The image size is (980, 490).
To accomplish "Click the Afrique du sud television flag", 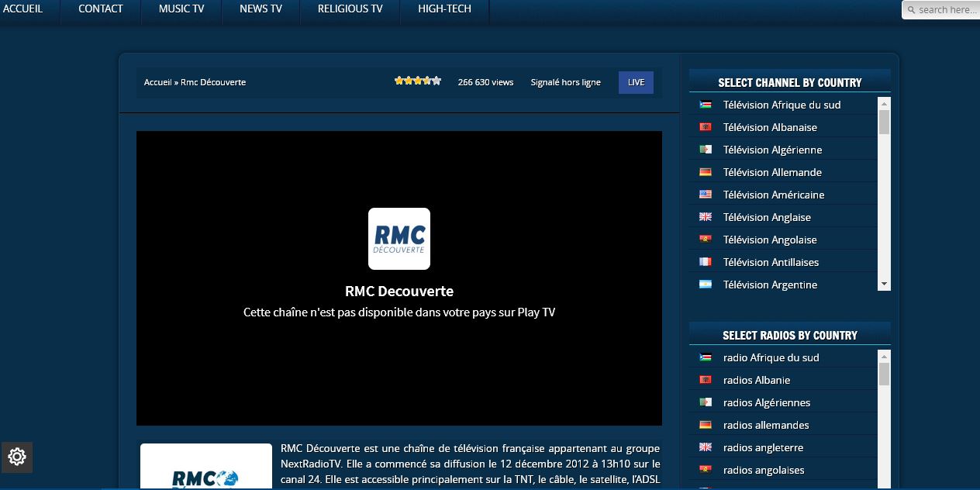I will [x=706, y=105].
